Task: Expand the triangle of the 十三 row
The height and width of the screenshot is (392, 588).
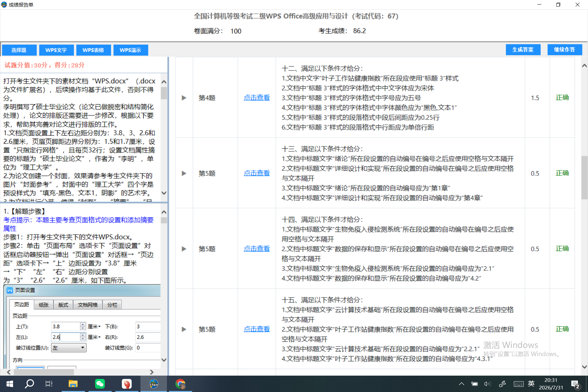Action: [184, 173]
